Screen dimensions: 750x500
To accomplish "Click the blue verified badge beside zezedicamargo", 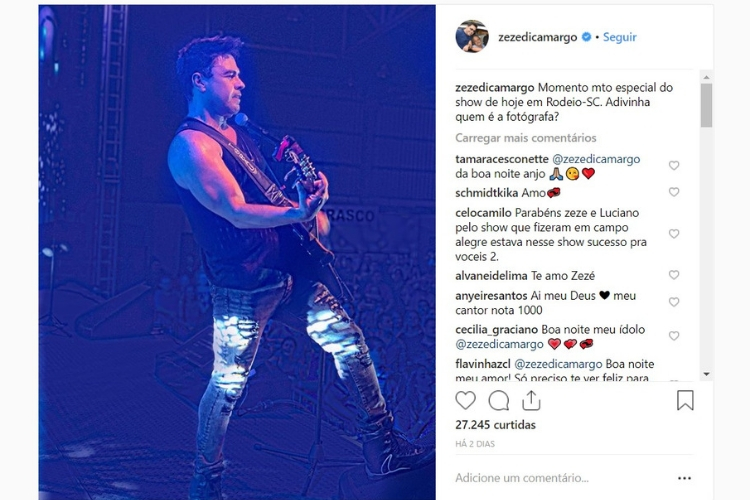I will pyautogui.click(x=586, y=37).
